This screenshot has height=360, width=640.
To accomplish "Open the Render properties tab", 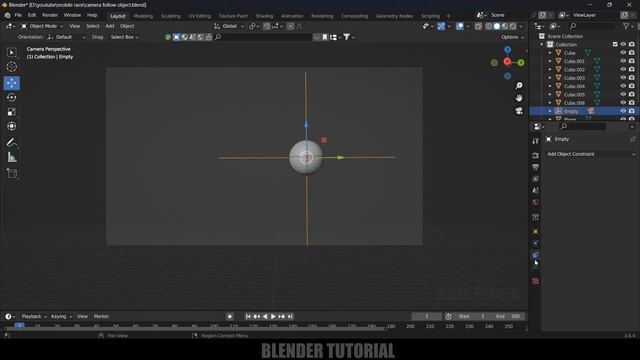I will click(536, 156).
